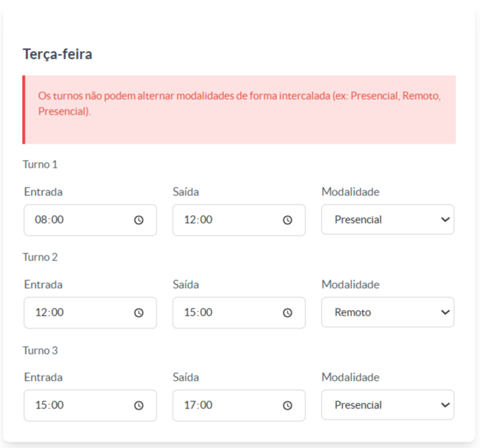
Task: Click Turno 3 Entrada field with 15:00
Action: pos(90,406)
